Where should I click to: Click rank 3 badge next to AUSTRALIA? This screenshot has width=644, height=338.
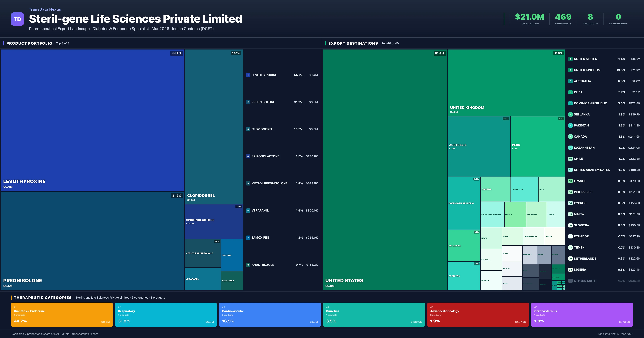coord(570,81)
